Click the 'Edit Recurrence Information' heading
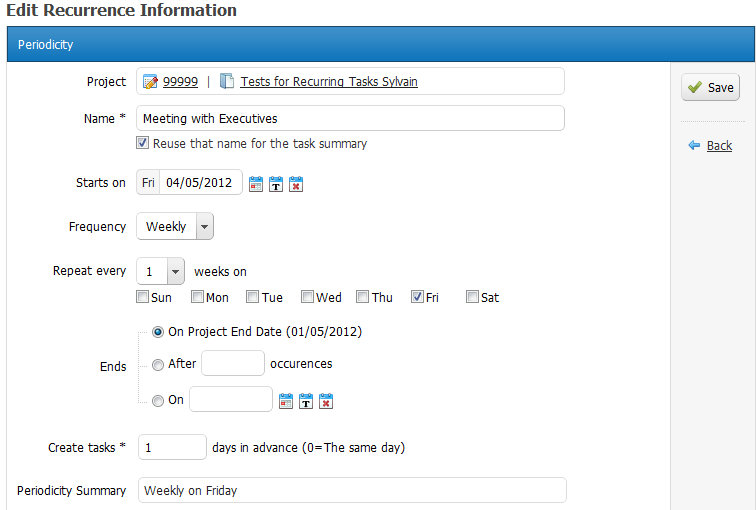The image size is (756, 510). click(x=121, y=10)
